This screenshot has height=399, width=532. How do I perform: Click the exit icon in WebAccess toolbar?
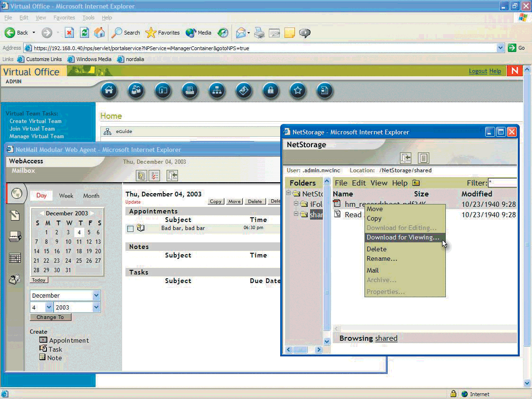[x=172, y=176]
